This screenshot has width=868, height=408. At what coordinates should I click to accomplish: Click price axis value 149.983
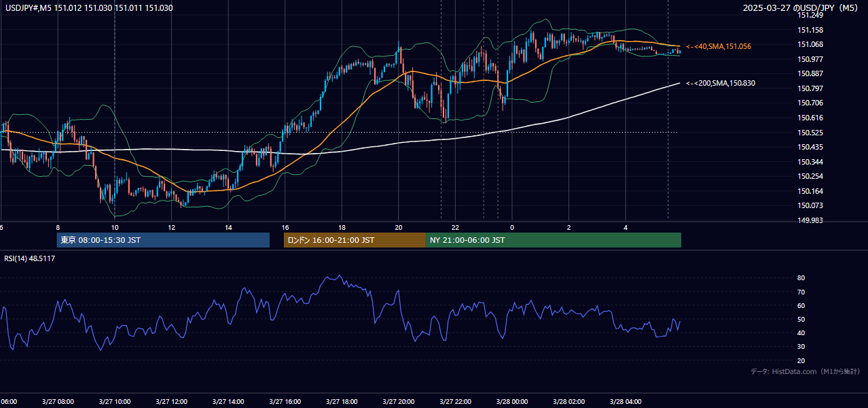click(x=810, y=220)
